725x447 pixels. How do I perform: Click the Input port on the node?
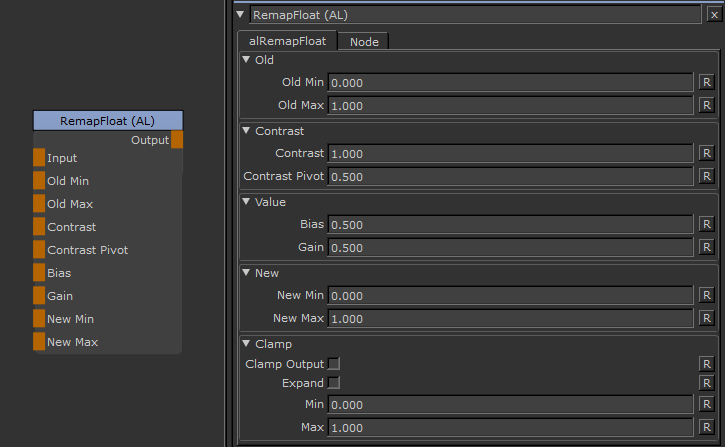39,158
